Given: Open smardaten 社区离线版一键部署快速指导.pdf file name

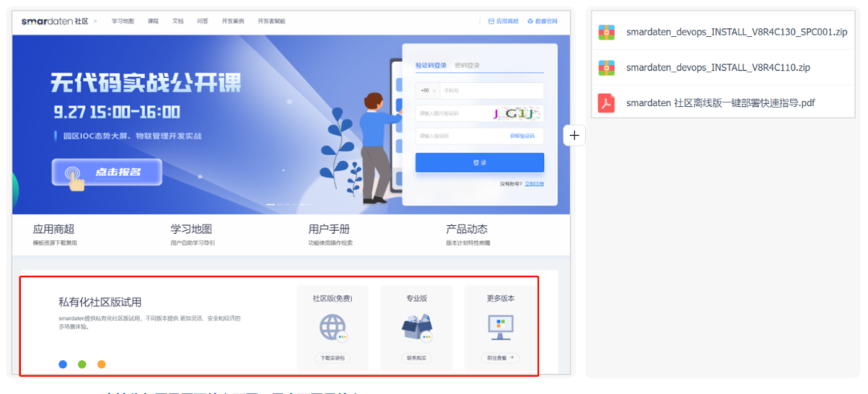Looking at the screenshot, I should click(720, 103).
